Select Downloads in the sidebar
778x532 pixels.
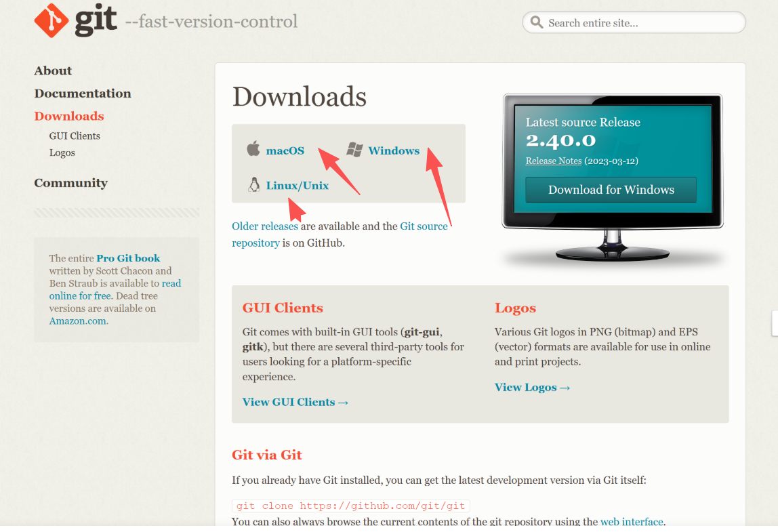[69, 116]
